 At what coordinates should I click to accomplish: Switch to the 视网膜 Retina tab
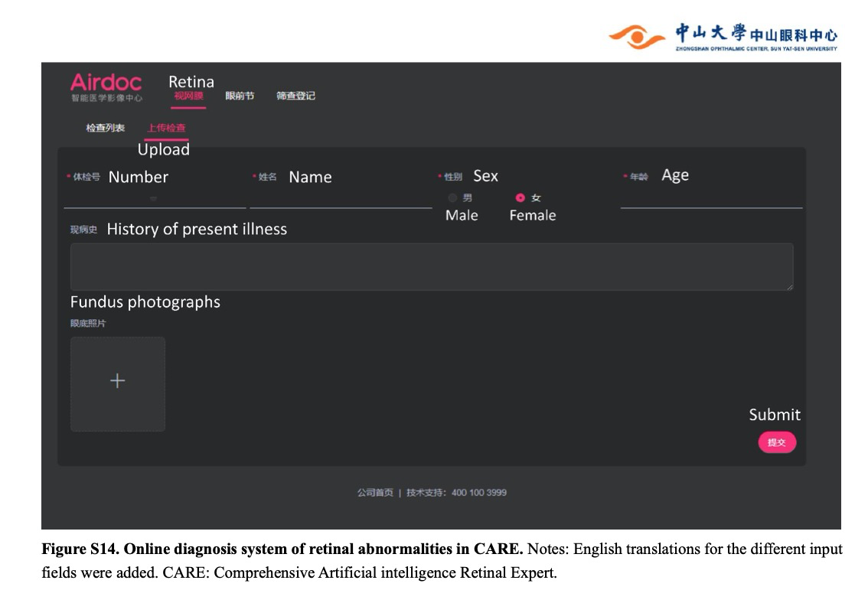(189, 96)
